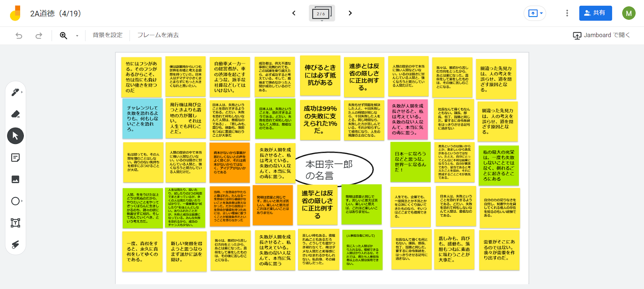The height and width of the screenshot is (289, 644).
Task: Expand the zoom level dropdown arrow
Action: [x=77, y=35]
